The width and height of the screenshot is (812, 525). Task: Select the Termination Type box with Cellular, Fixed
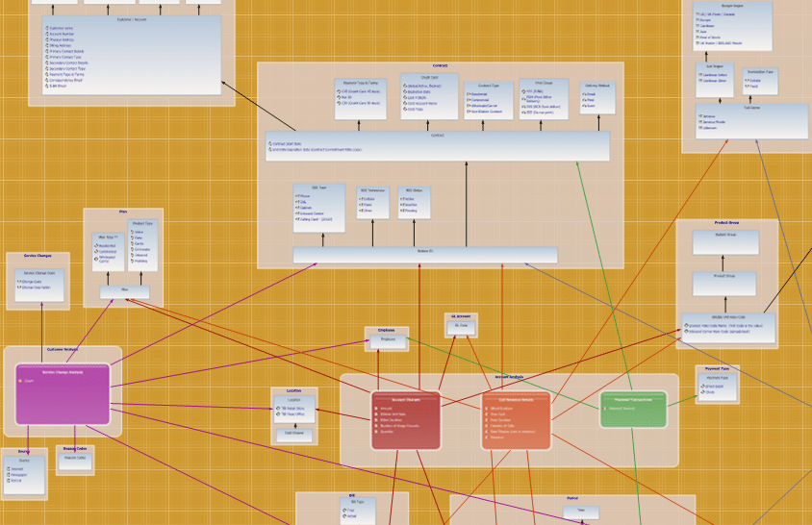[x=760, y=82]
